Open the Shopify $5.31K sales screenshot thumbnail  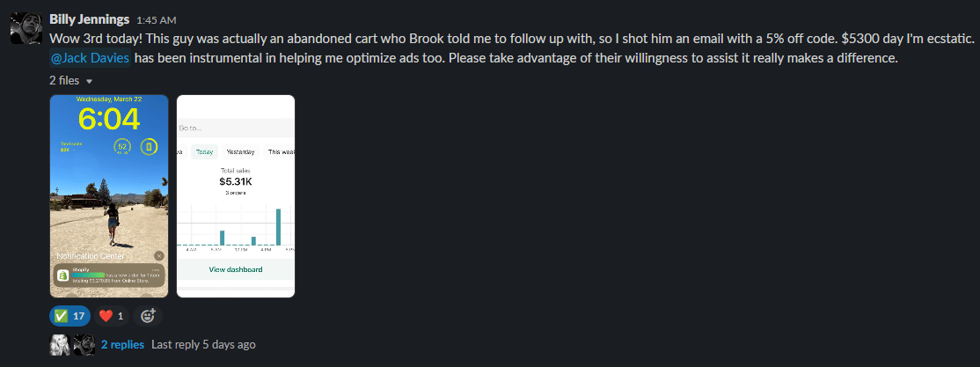pyautogui.click(x=236, y=195)
